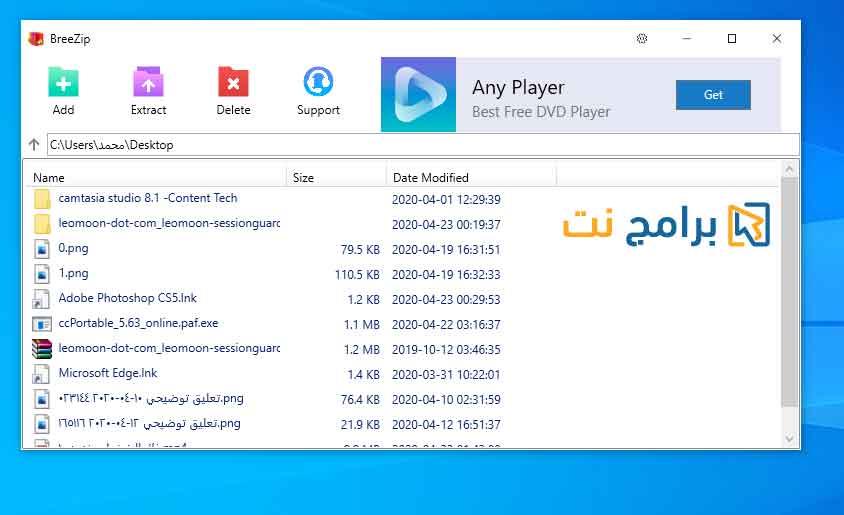Viewport: 844px width, 515px height.
Task: Select the file name '1.png'
Action: click(73, 273)
